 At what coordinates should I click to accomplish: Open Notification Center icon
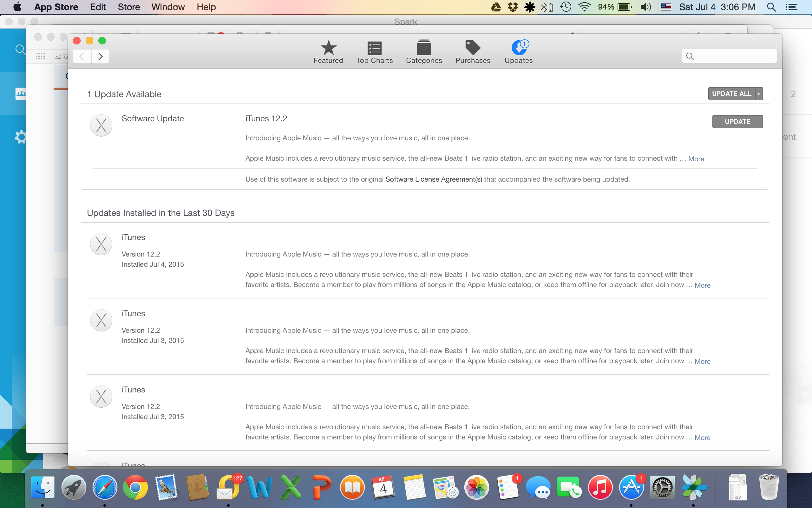791,7
